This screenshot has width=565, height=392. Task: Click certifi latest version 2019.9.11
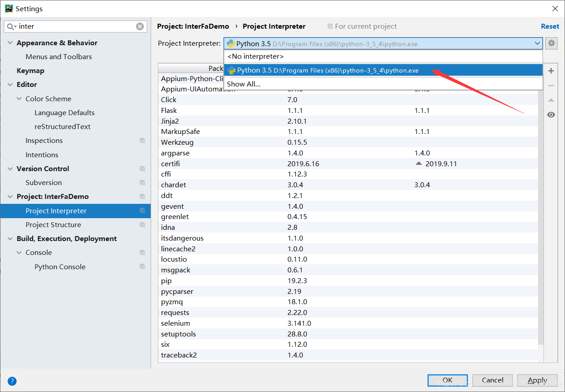click(x=441, y=164)
